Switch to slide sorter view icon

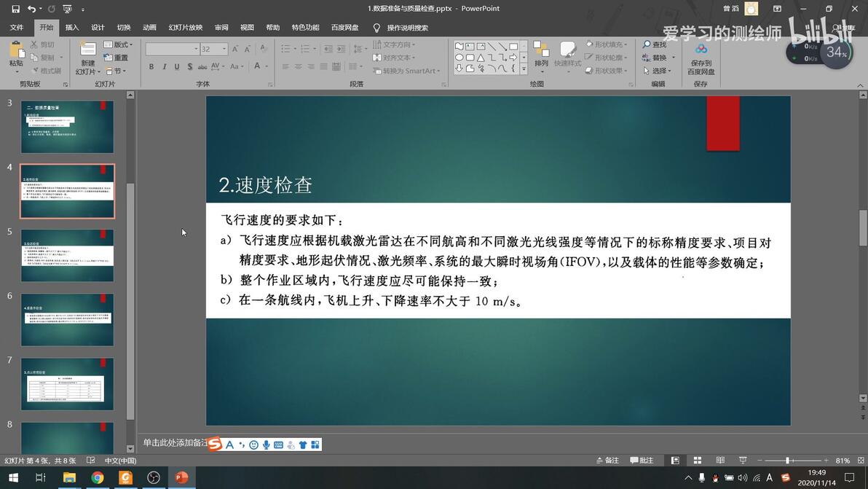(698, 460)
